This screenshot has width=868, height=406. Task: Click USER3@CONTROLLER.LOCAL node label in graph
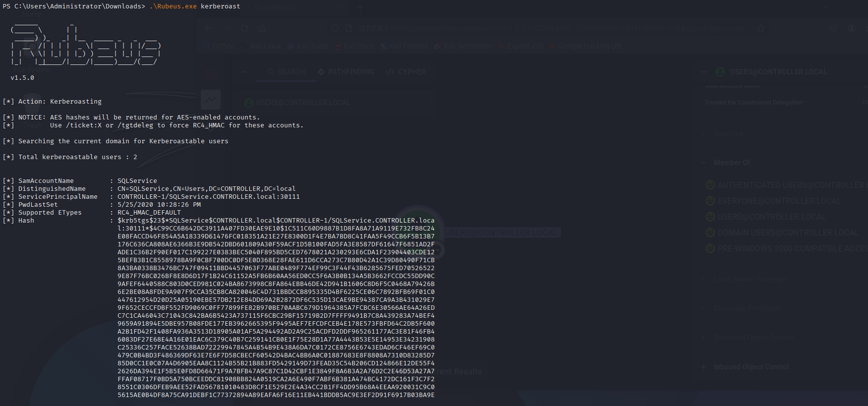[x=502, y=232]
